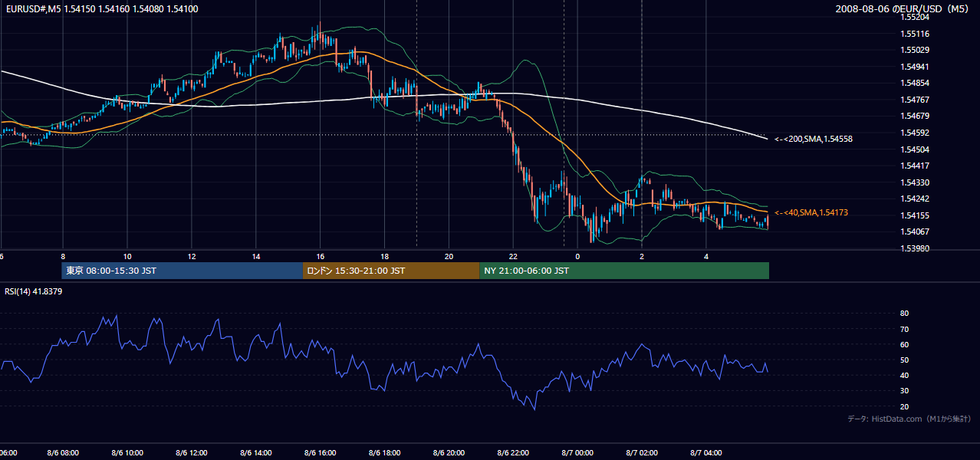The image size is (980, 460).
Task: Click RSI scale value 50
Action: tap(905, 360)
